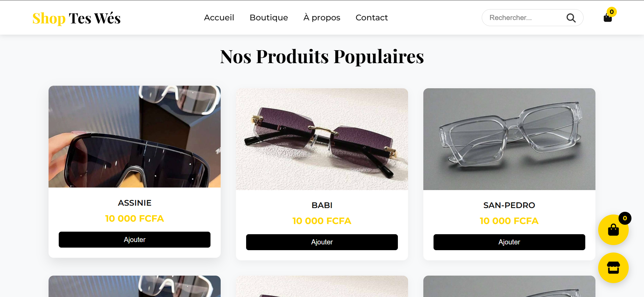Viewport: 644px width, 297px height.
Task: Open the BABI product name link
Action: point(321,205)
